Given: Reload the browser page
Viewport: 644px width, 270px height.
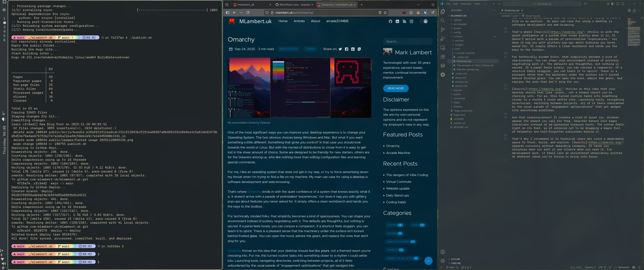Looking at the screenshot, I should click(248, 13).
